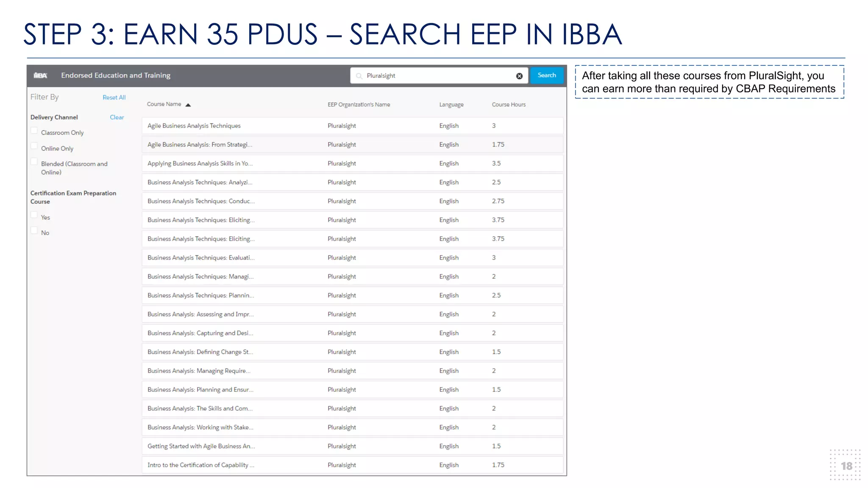Screen dimensions: 868x488
Task: Check Yes for Certification Exam Preparation
Action: coord(34,215)
